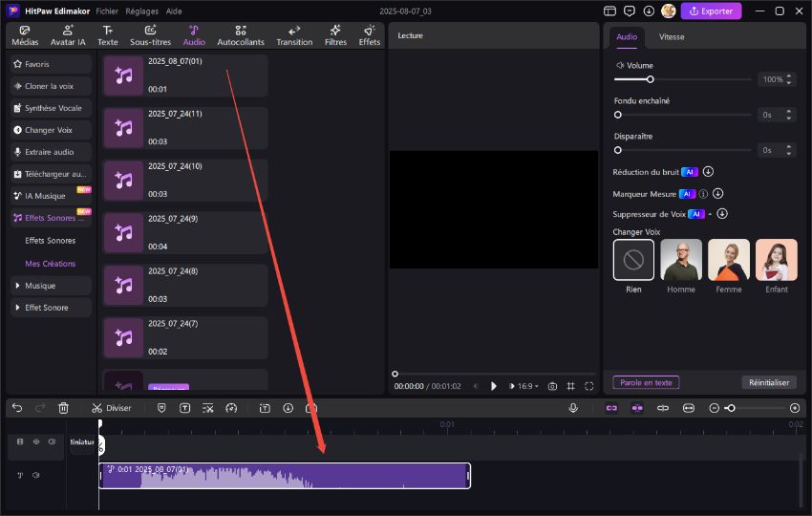Click the Volume slider handle
This screenshot has height=516, width=812.
(650, 79)
